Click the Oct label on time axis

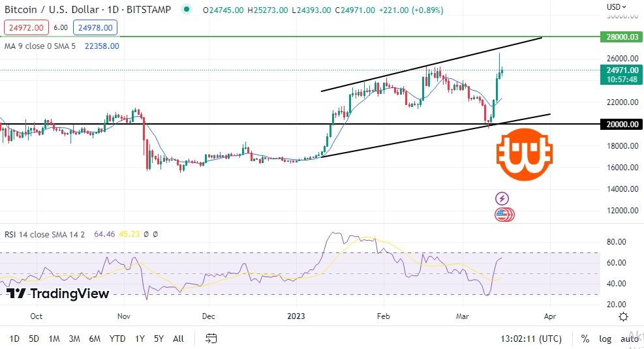(x=36, y=316)
